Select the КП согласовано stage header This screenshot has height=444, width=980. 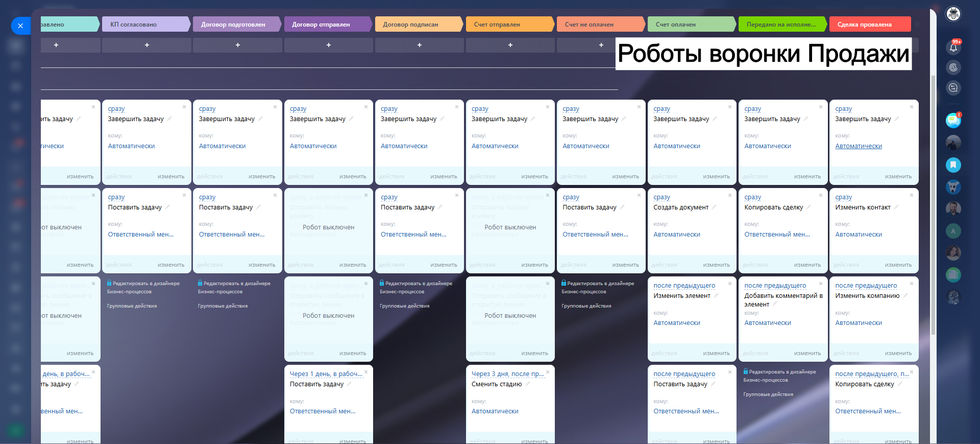click(x=146, y=25)
